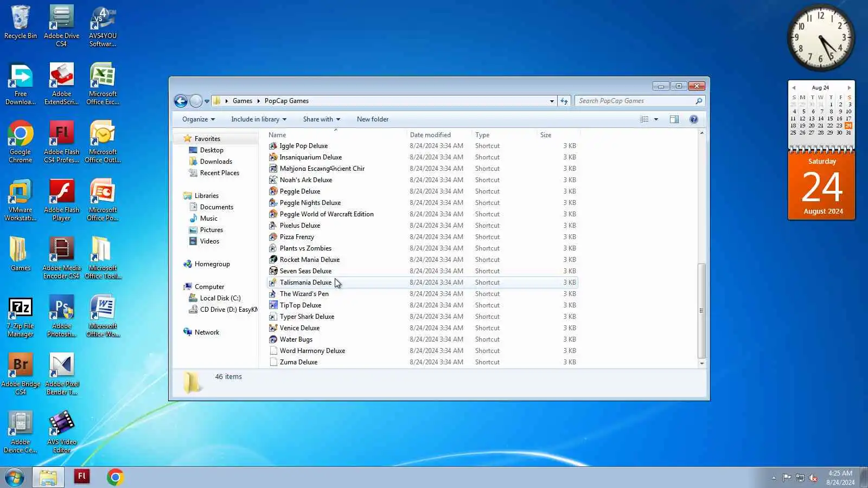Select Microsoft Office Word desktop shortcut
Screen dimensions: 868x488
(103, 317)
